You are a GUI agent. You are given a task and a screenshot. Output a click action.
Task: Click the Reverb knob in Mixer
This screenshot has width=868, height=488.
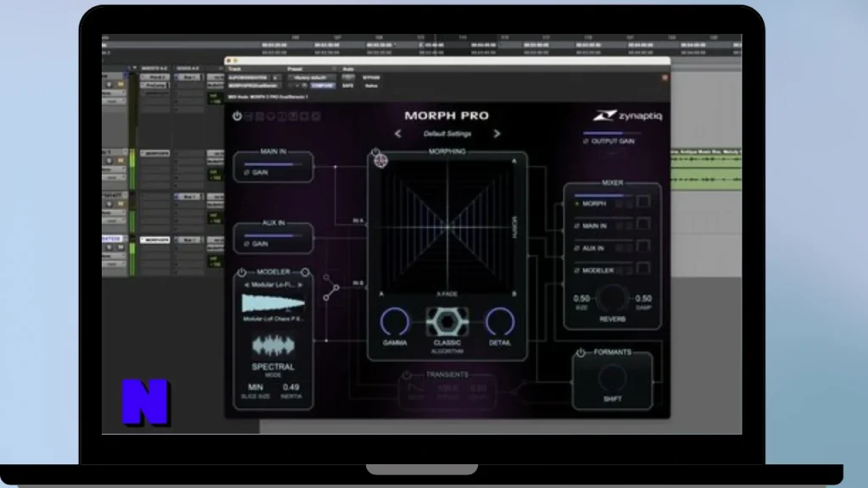(612, 298)
